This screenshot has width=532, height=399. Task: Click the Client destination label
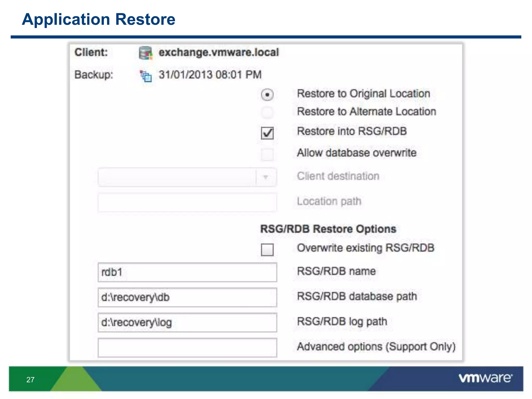tap(338, 176)
